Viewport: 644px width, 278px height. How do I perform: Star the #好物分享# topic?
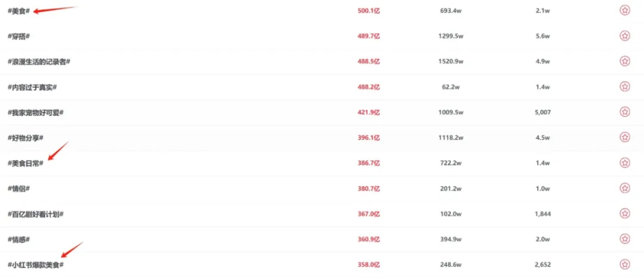click(x=625, y=137)
